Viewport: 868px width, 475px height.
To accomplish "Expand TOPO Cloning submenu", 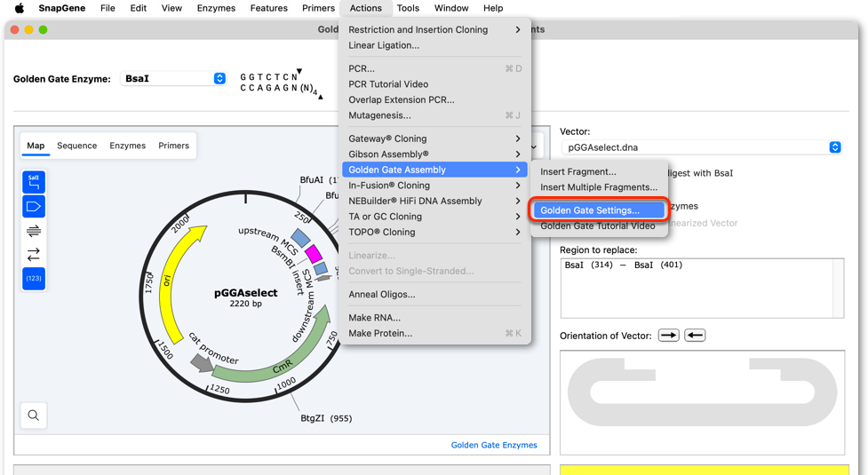I will tap(434, 232).
